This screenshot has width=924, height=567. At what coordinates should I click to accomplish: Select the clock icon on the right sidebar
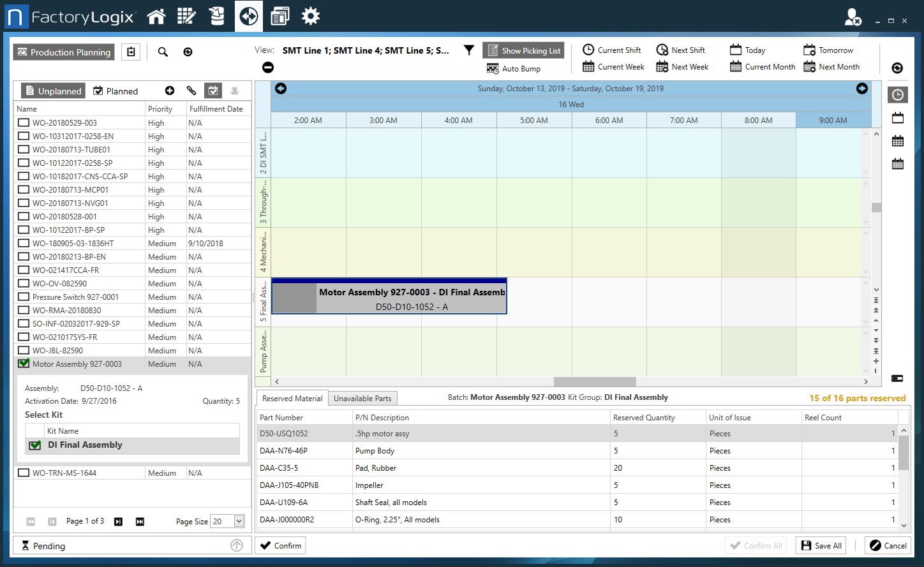pos(897,94)
